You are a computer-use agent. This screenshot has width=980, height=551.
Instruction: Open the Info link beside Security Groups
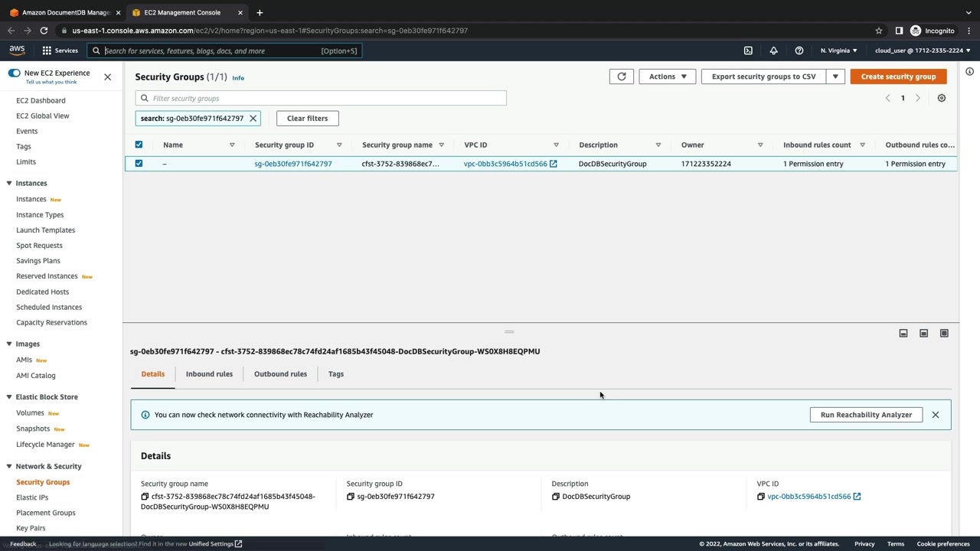[x=238, y=78]
